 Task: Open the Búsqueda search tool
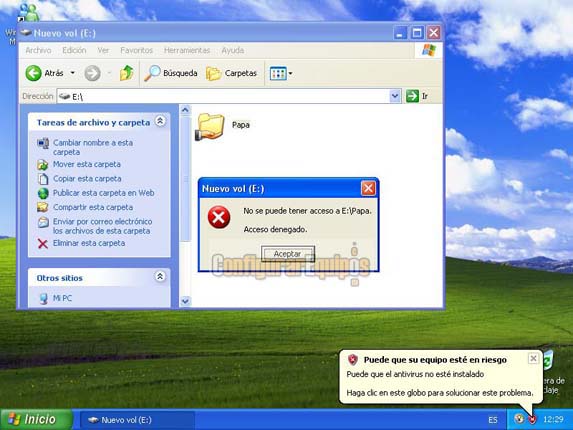click(x=171, y=73)
